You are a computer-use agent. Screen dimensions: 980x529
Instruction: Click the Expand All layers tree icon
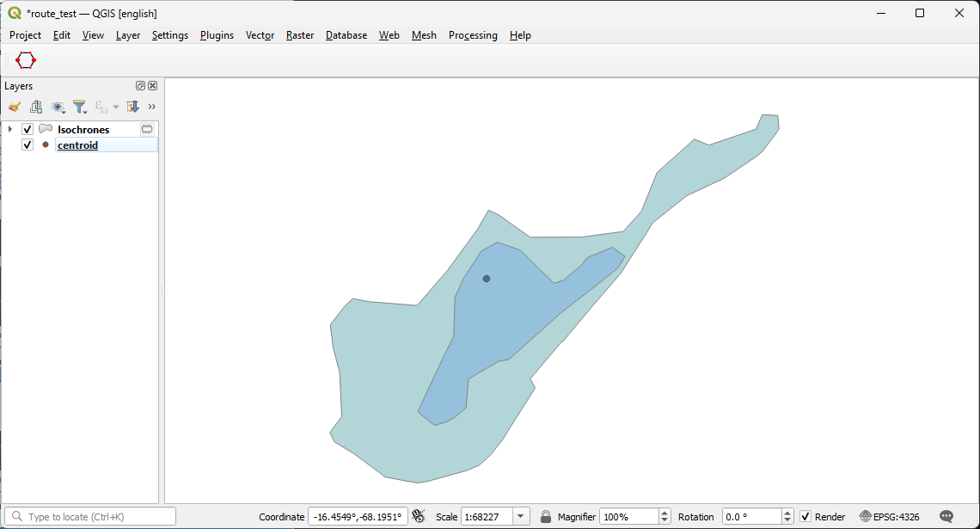pos(132,107)
